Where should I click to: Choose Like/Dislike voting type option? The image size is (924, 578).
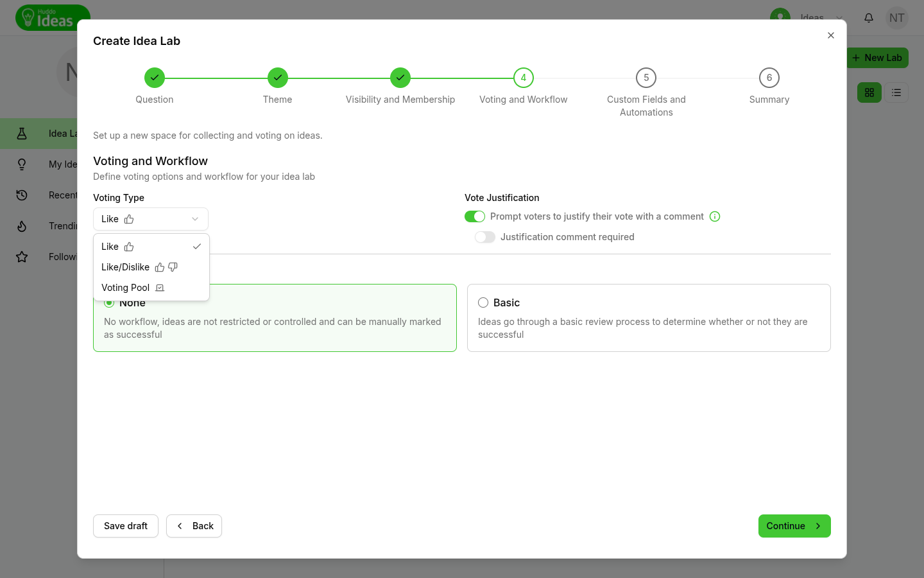click(151, 267)
